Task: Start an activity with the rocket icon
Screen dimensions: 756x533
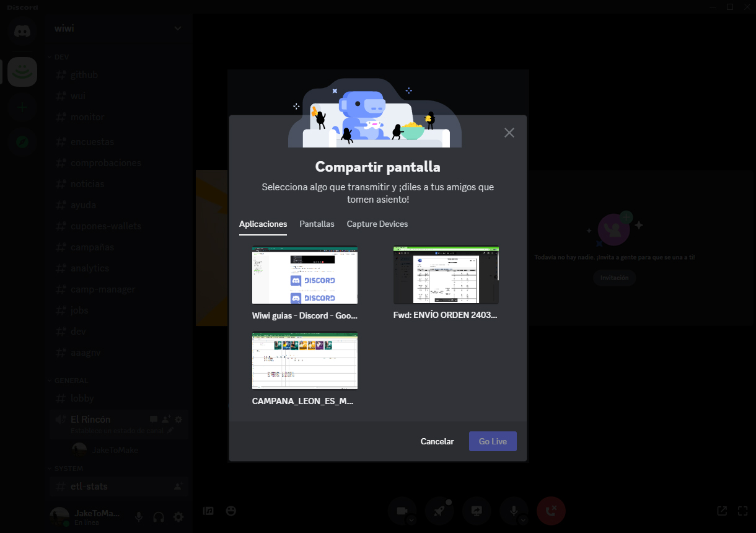Action: pyautogui.click(x=439, y=511)
